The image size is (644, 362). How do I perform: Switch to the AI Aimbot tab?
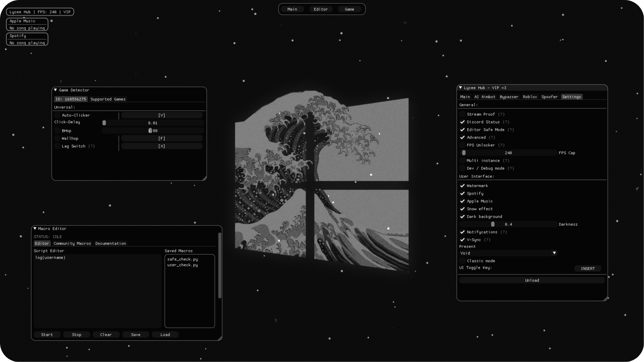point(485,97)
